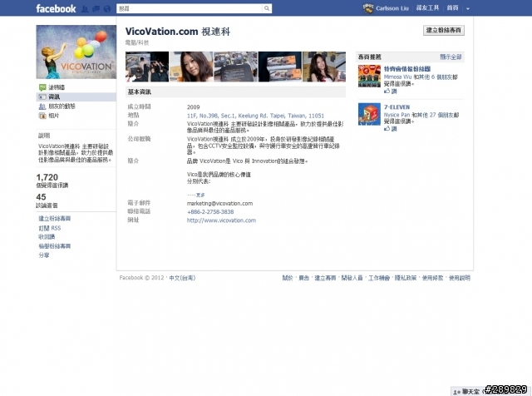Subscribe via RSS link in sidebar
The width and height of the screenshot is (532, 396).
50,228
